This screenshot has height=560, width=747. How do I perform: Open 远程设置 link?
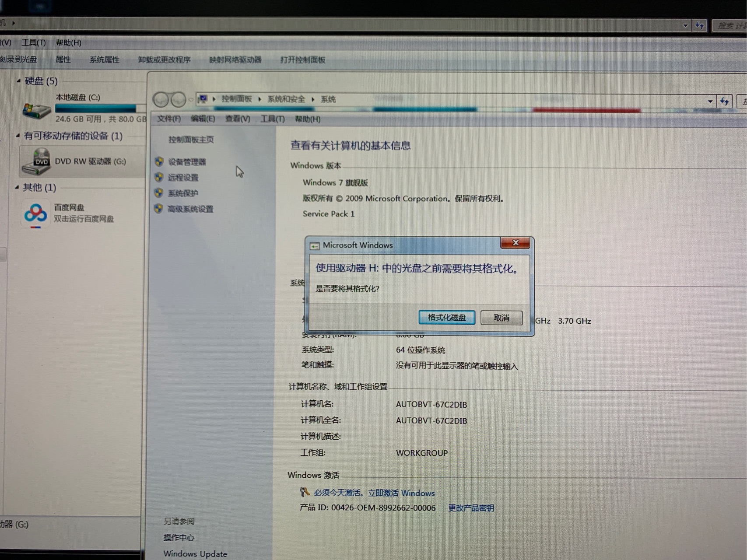tap(183, 178)
